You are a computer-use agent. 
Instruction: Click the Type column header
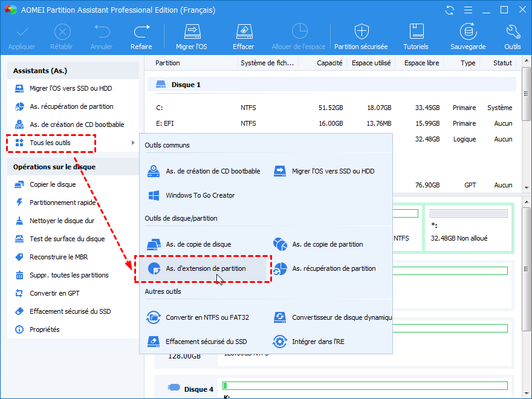tap(468, 63)
